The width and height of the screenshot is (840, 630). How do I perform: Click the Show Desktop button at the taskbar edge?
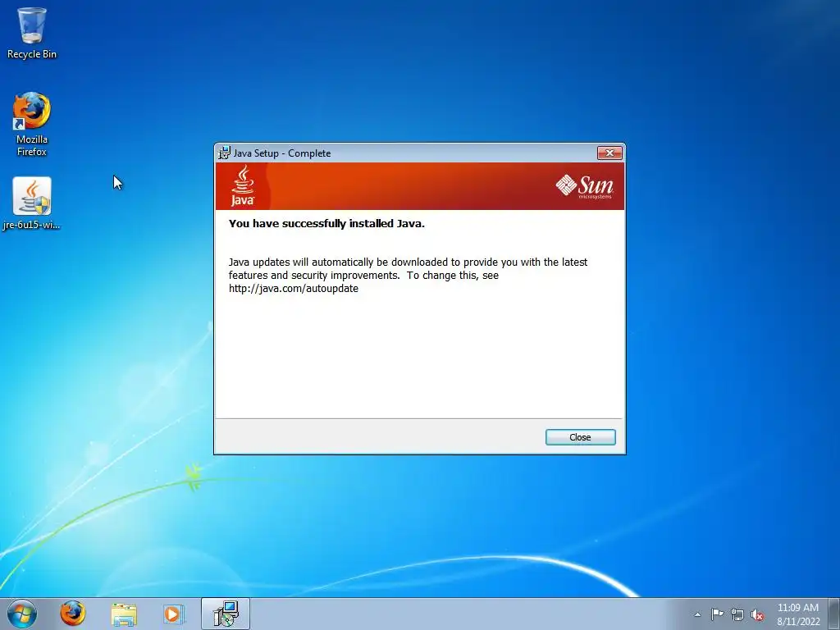[834, 614]
